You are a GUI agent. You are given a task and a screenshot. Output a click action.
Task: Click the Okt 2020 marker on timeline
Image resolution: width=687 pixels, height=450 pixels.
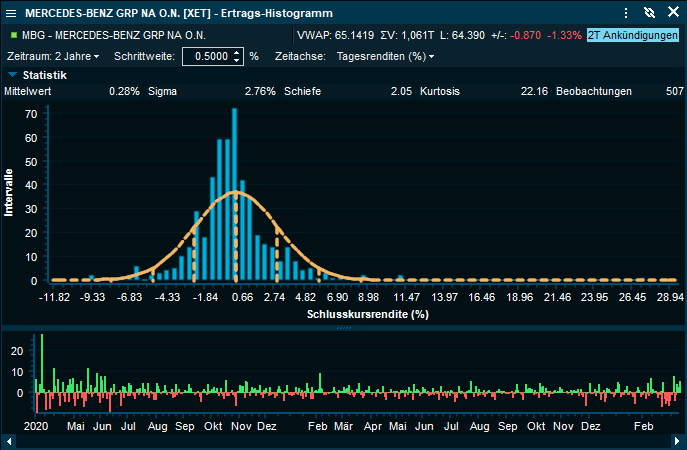coord(212,426)
